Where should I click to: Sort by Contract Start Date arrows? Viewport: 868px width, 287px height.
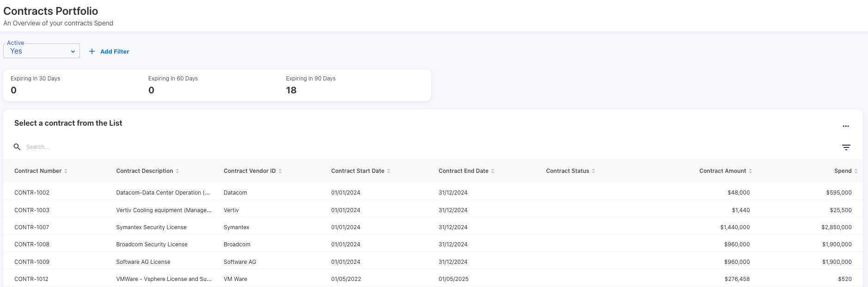[389, 171]
